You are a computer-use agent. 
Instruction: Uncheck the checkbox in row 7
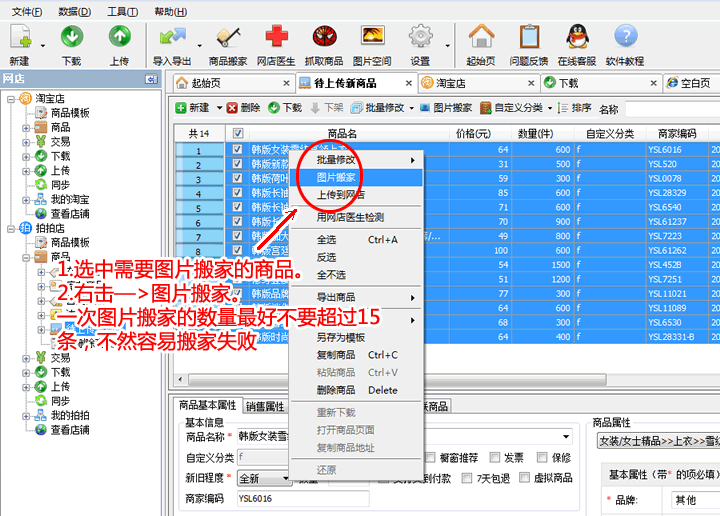coord(237,236)
